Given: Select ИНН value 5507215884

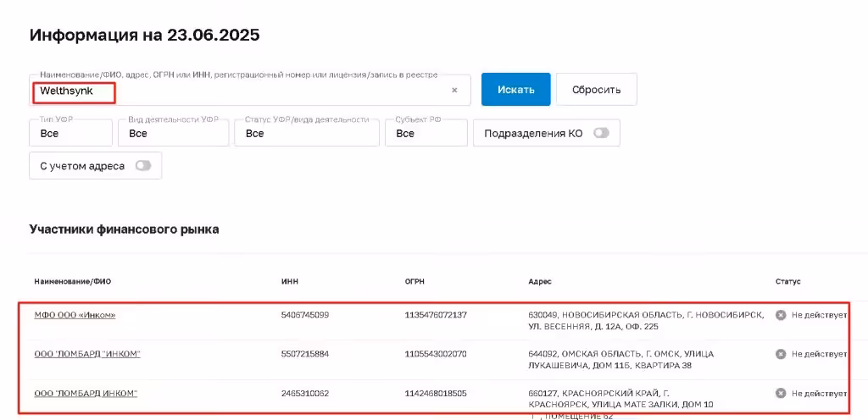Looking at the screenshot, I should coord(305,354).
